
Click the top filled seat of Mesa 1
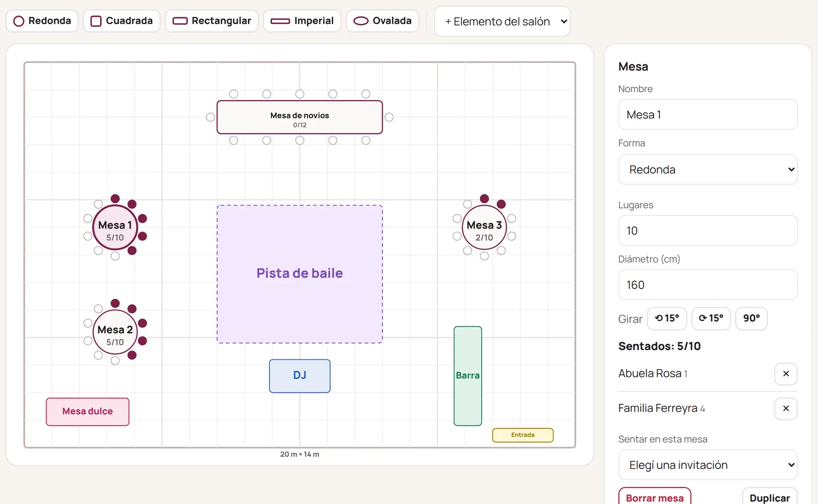(x=115, y=198)
